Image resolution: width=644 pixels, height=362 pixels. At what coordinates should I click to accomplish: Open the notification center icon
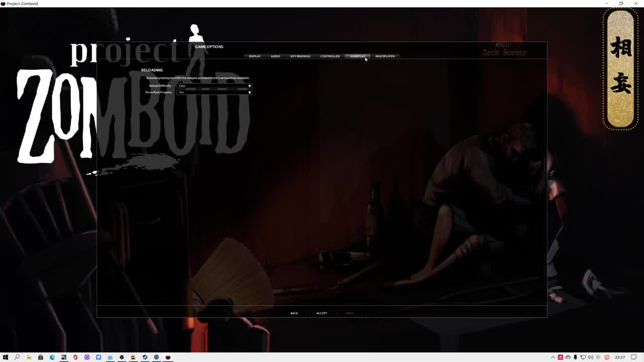click(634, 357)
